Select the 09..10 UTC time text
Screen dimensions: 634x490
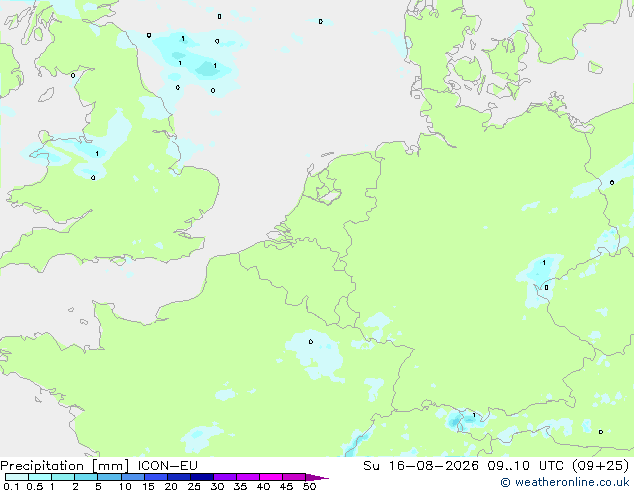pyautogui.click(x=525, y=466)
